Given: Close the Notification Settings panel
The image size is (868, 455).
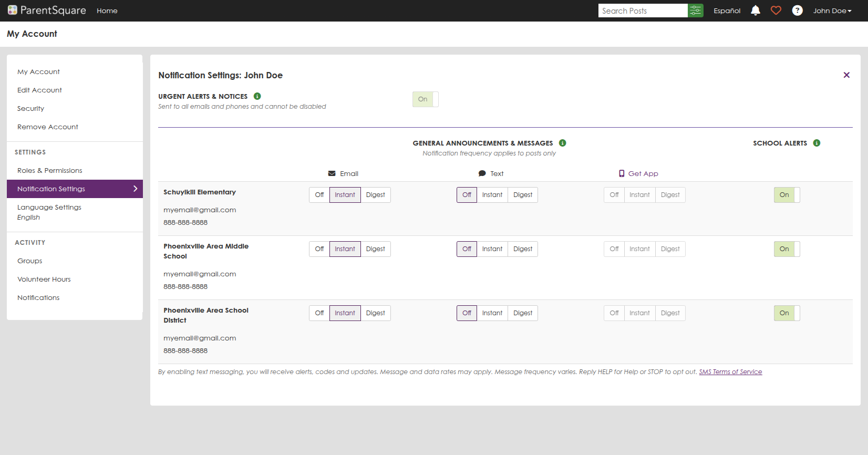Looking at the screenshot, I should pyautogui.click(x=846, y=75).
